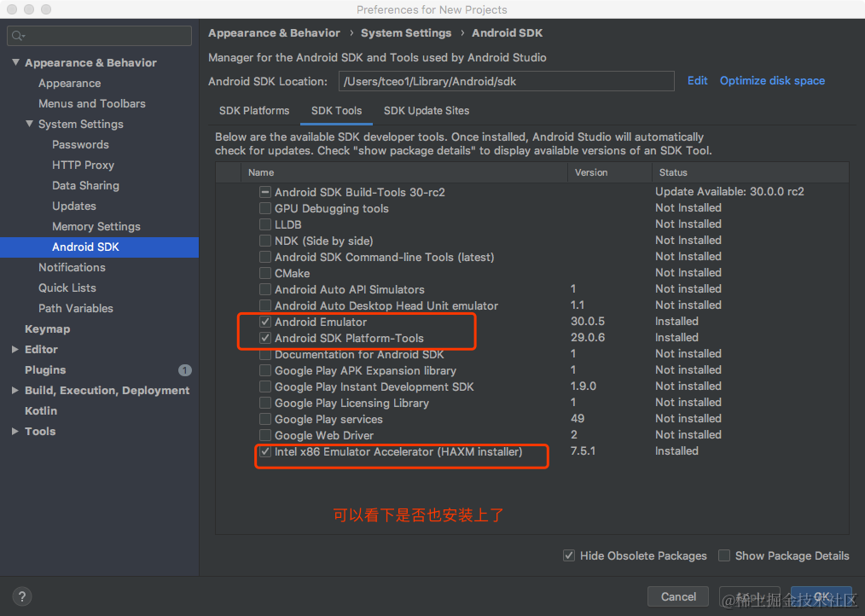This screenshot has height=616, width=865.
Task: Select Memory Settings item
Action: coord(96,226)
